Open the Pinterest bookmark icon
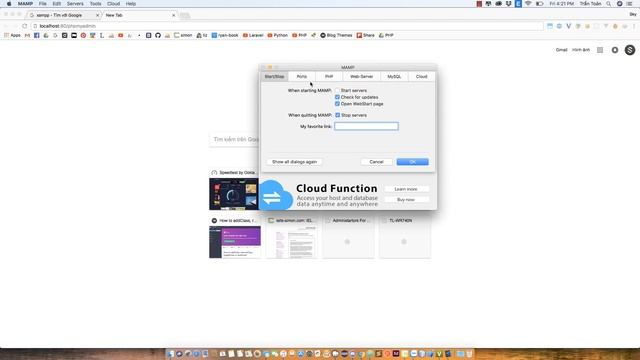The height and width of the screenshot is (360, 640). tap(83, 35)
